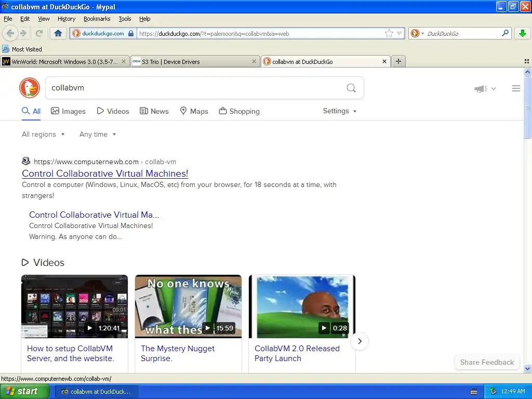Image resolution: width=532 pixels, height=399 pixels.
Task: Click the Most Visited bookmark icon
Action: [5, 49]
